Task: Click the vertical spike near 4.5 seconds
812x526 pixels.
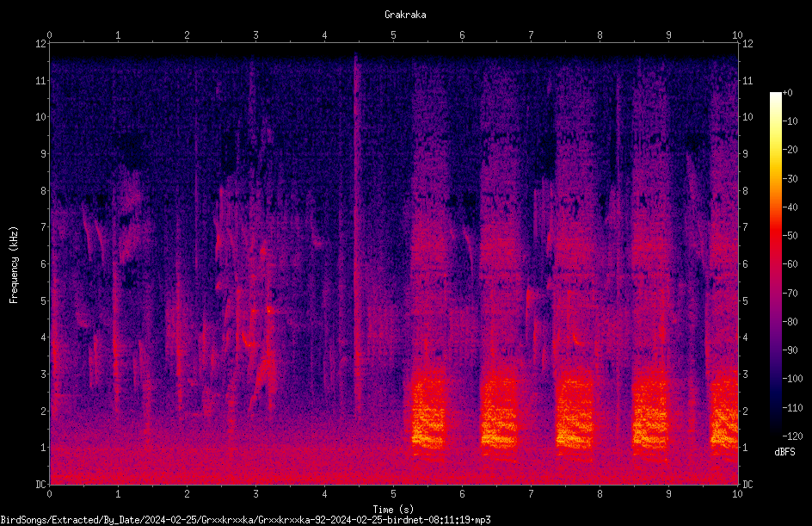Action: 356,233
